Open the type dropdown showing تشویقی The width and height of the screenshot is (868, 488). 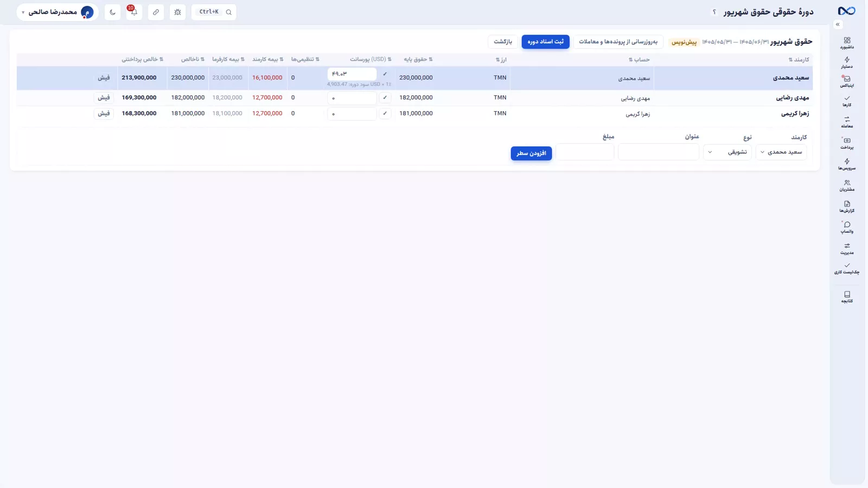coord(727,152)
